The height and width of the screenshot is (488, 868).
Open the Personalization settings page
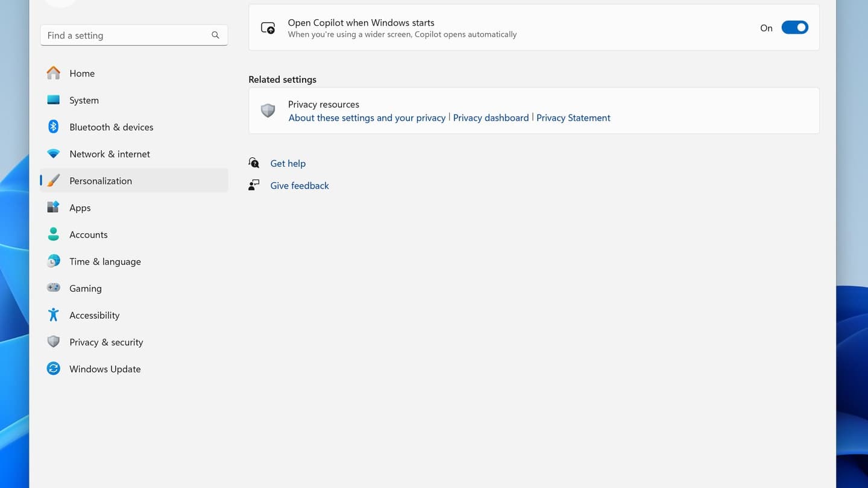(101, 181)
